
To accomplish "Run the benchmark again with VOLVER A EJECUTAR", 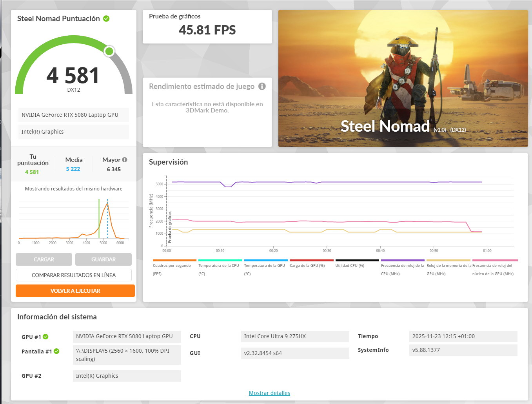I will (75, 291).
